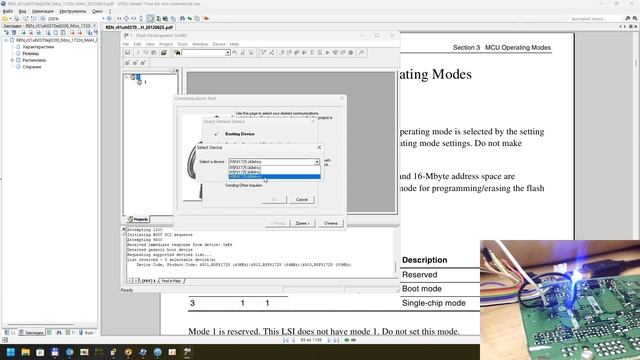Expand the Распиновка bookmark node
Viewport: 640px width, 360px height.
(x=12, y=60)
